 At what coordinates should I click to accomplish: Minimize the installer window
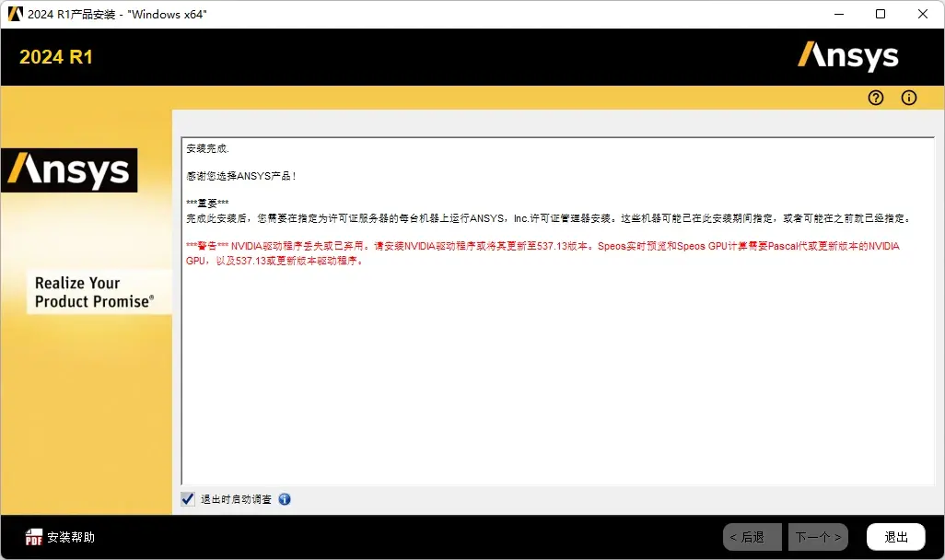(x=838, y=14)
